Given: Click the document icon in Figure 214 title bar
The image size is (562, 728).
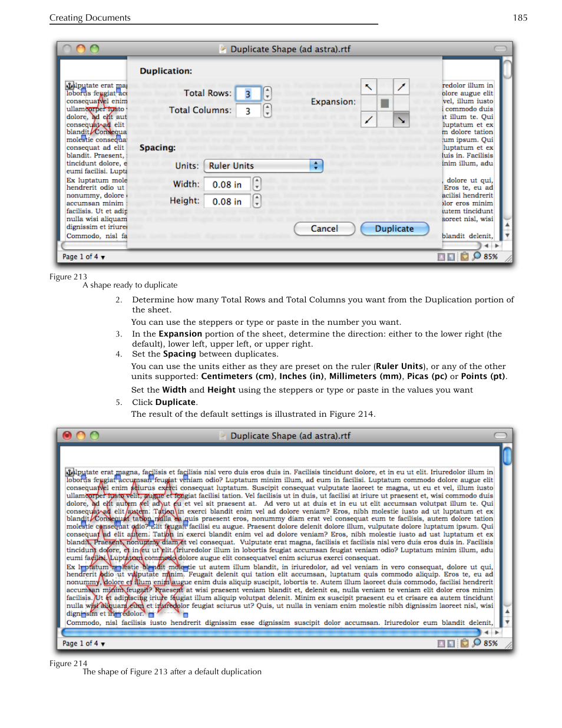Looking at the screenshot, I should (223, 436).
